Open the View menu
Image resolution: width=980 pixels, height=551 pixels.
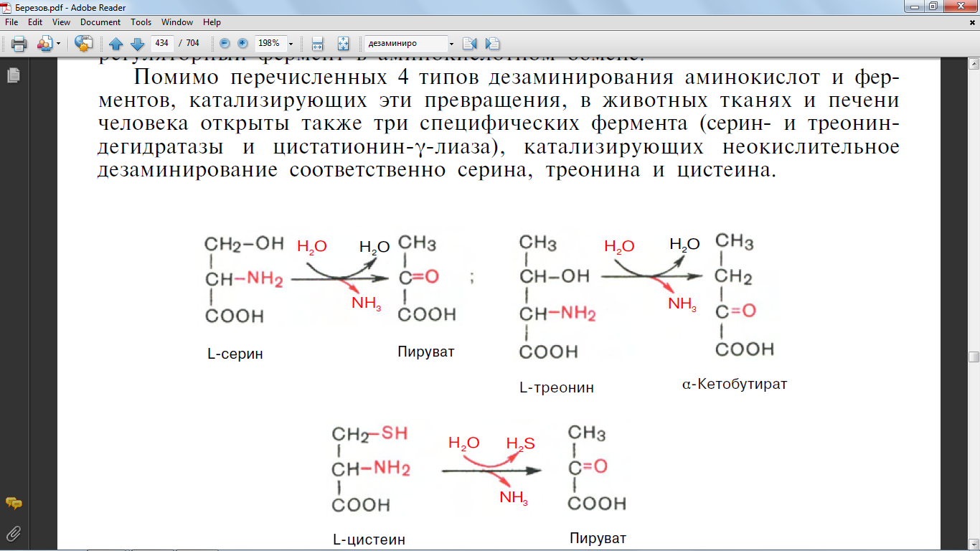[x=62, y=22]
